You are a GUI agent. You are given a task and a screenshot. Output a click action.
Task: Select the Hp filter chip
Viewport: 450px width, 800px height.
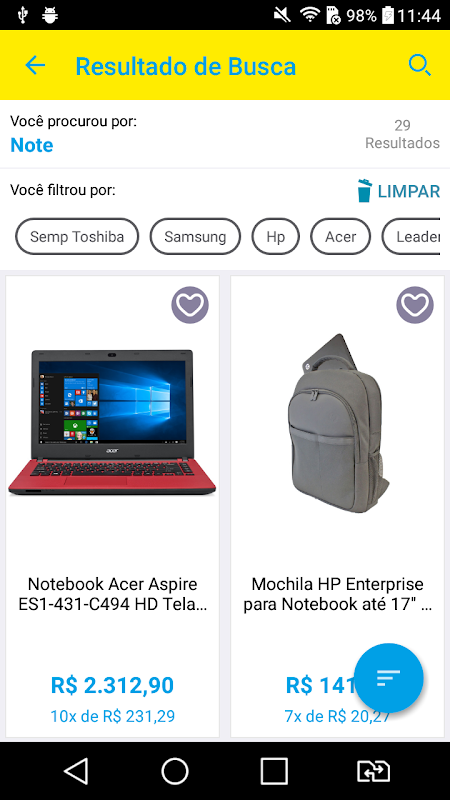[x=276, y=236]
